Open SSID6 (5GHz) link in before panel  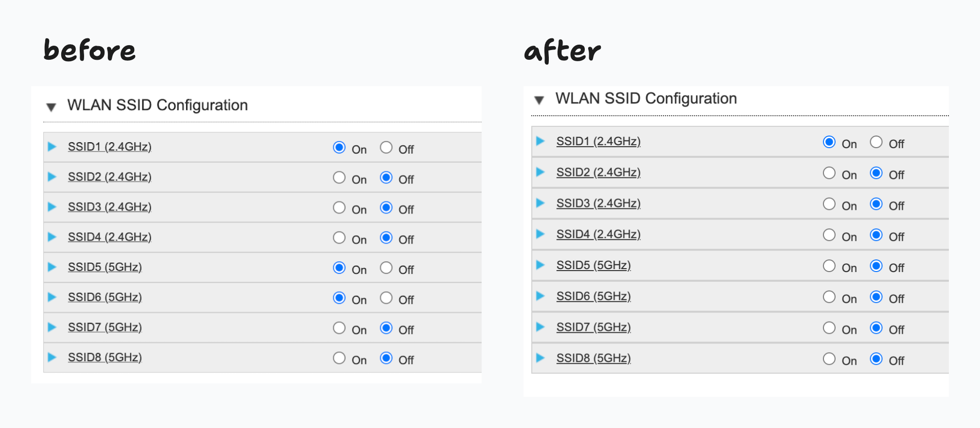[105, 297]
